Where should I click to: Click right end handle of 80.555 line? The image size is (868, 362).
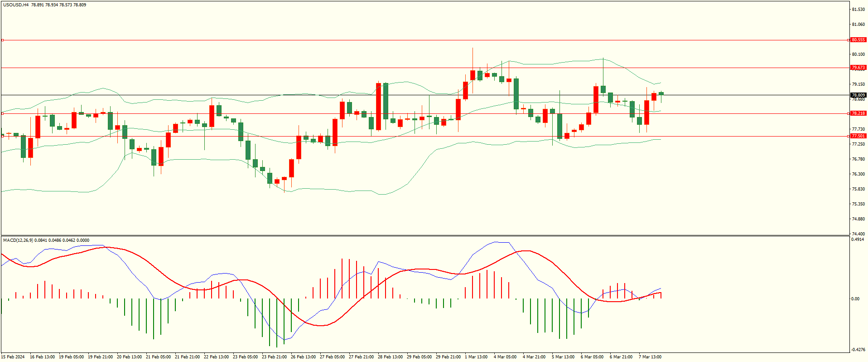point(848,40)
